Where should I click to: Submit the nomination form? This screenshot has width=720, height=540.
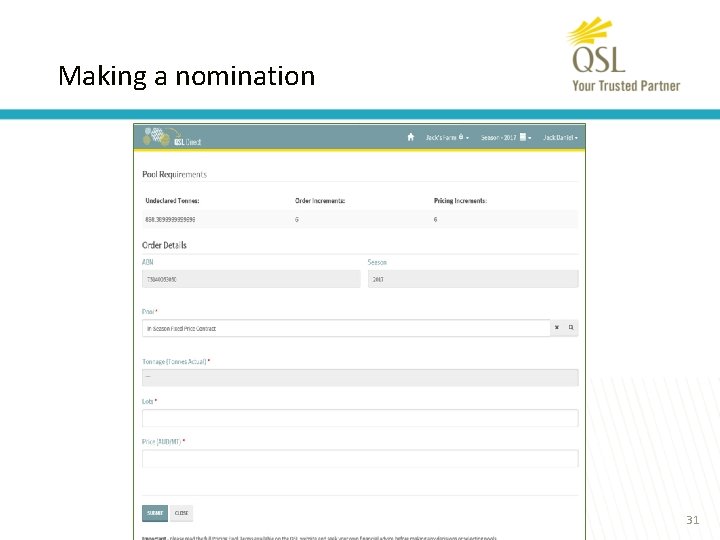pos(155,513)
